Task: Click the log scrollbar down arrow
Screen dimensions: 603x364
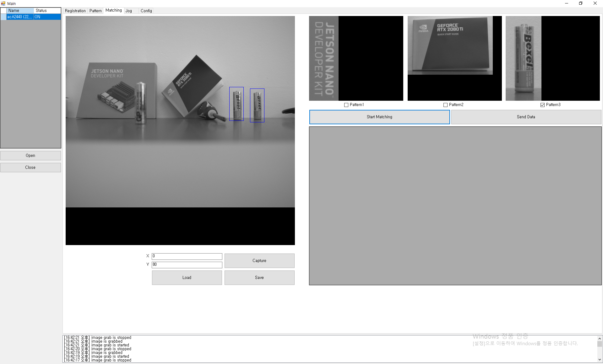Action: click(600, 360)
